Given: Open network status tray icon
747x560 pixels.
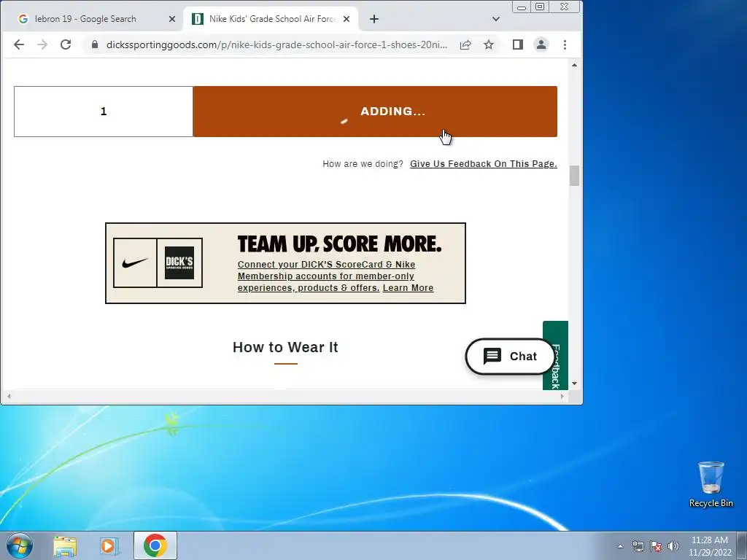Looking at the screenshot, I should tap(638, 546).
